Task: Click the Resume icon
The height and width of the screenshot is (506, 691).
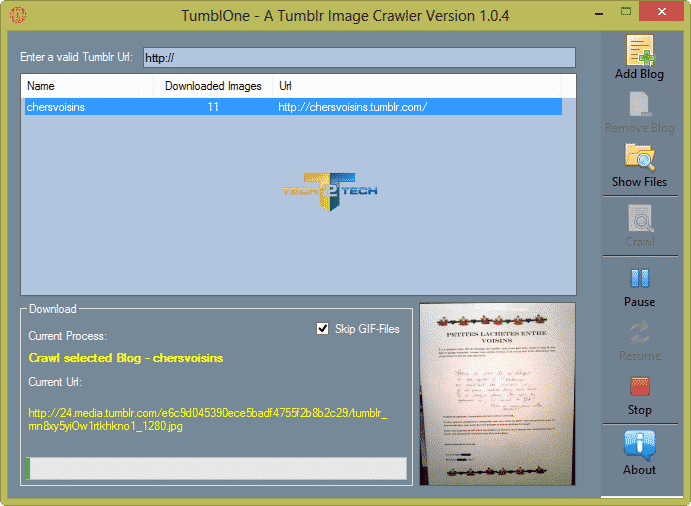Action: click(639, 334)
